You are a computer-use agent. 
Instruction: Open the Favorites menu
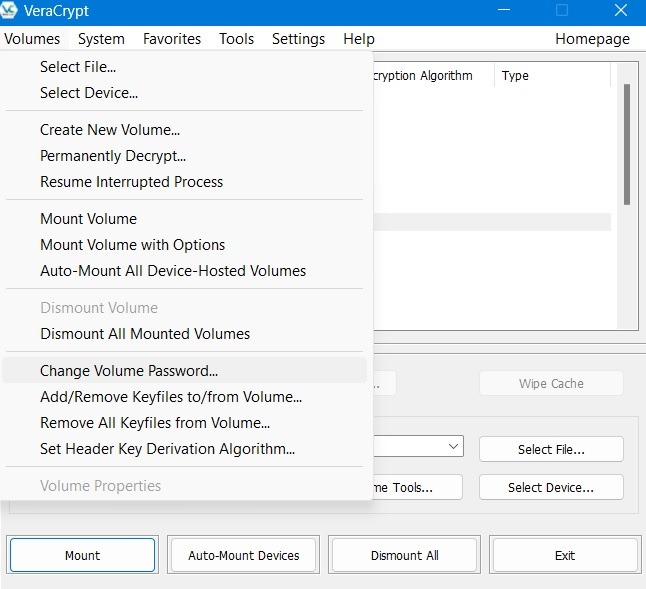point(172,39)
